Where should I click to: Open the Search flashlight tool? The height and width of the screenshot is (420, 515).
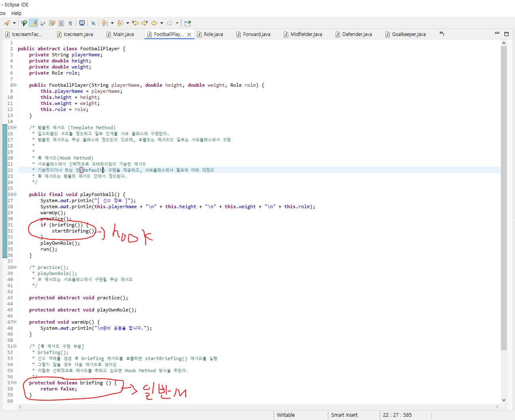pos(7,23)
